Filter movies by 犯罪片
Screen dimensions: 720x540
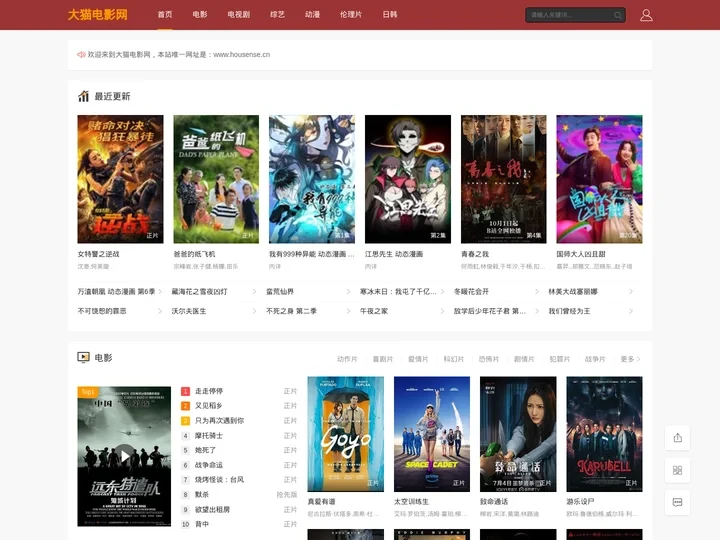pos(560,359)
